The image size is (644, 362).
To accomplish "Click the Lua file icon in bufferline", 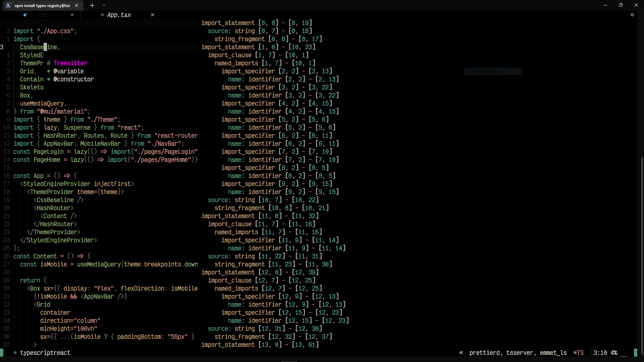I will pyautogui.click(x=25, y=15).
